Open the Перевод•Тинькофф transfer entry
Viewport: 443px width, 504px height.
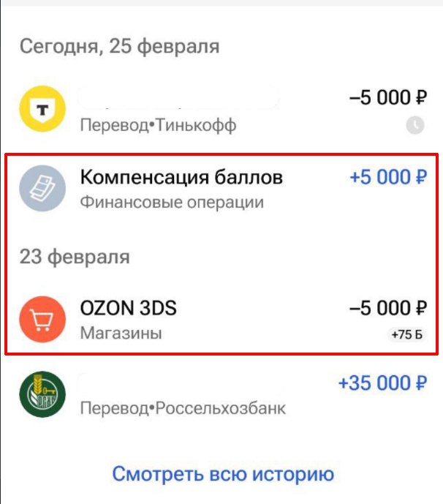click(x=221, y=109)
